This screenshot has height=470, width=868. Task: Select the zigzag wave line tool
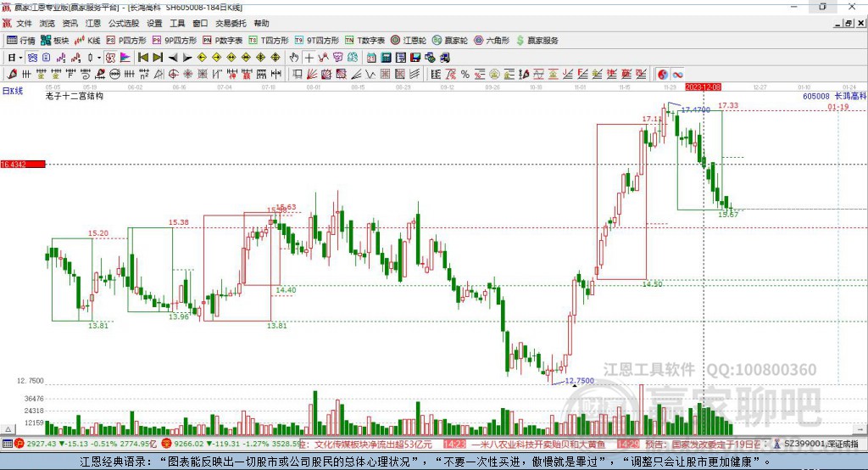[x=371, y=75]
